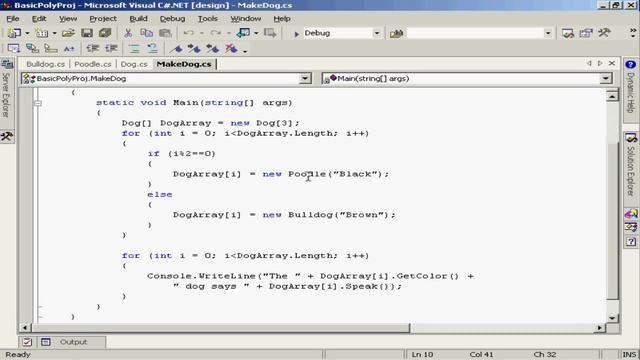Open Solution Explorer from the toolbar icon
Screen dimensions: 640x360
[568, 33]
